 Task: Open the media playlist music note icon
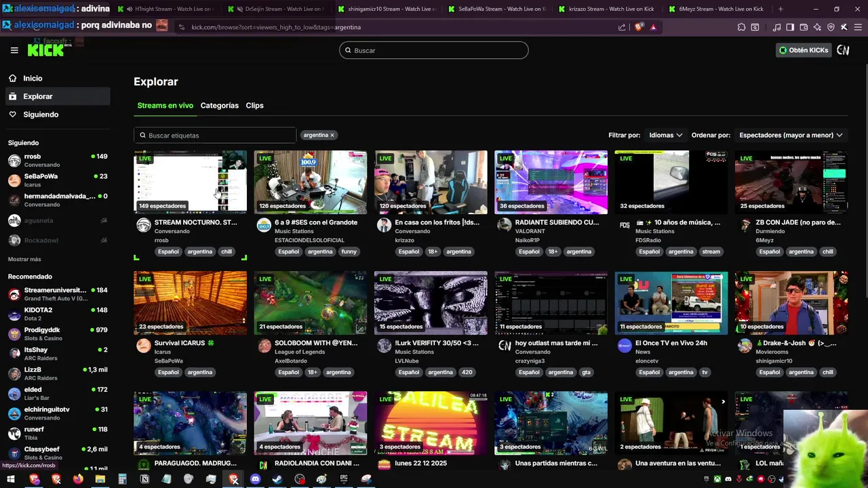[x=776, y=27]
